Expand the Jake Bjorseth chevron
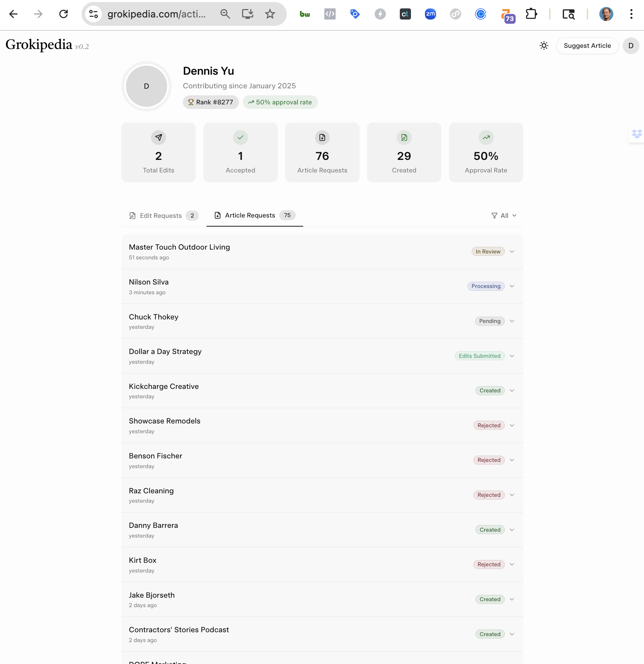Image resolution: width=644 pixels, height=664 pixels. tap(512, 599)
